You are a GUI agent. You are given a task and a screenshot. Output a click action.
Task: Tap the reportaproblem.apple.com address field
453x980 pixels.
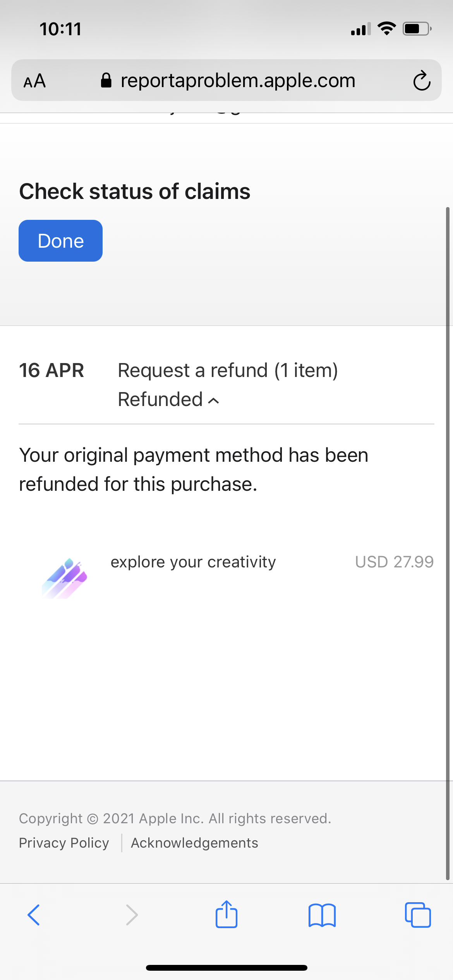coord(238,81)
